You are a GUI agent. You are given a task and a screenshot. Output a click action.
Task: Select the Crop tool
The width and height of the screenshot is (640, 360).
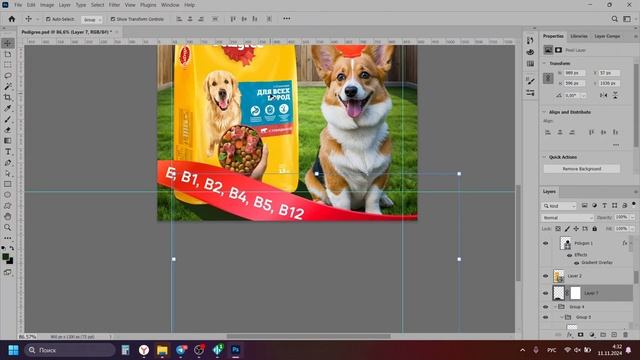coord(8,98)
